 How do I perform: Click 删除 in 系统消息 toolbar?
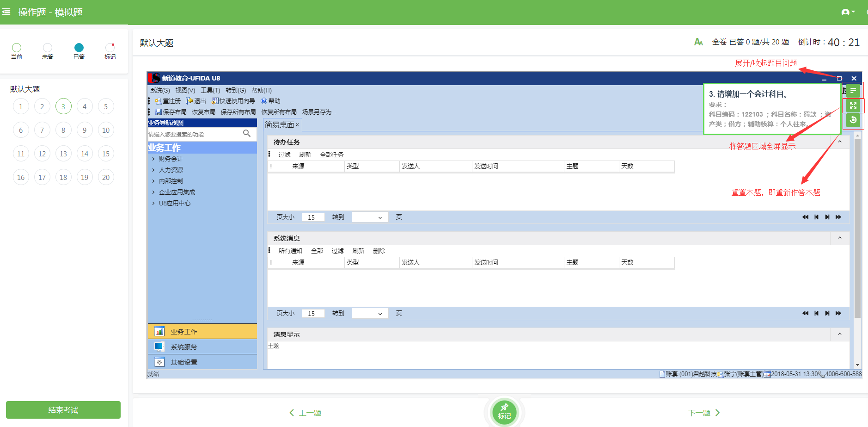point(379,251)
